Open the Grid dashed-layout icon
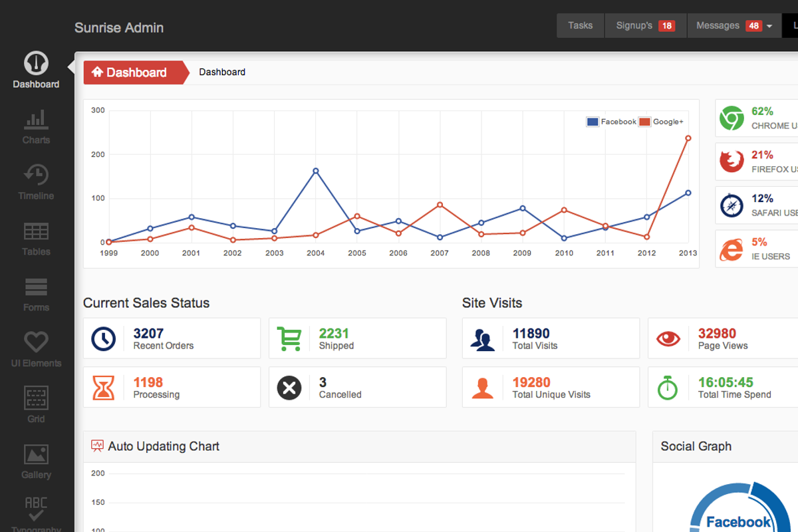Image resolution: width=798 pixels, height=532 pixels. tap(36, 398)
